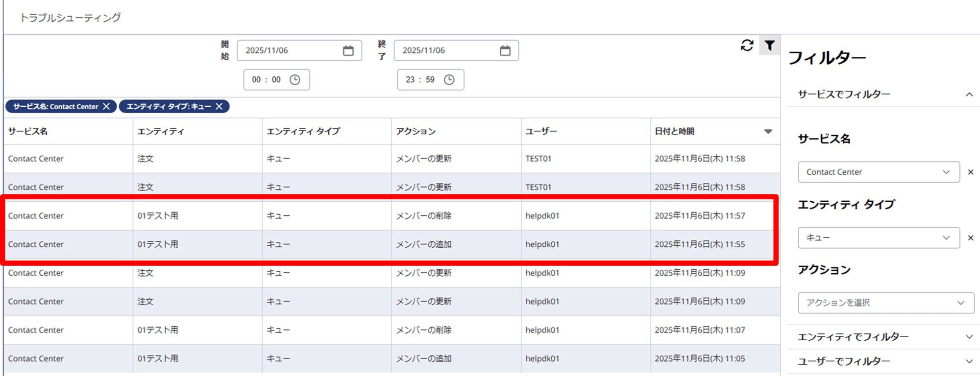Open the start date calendar icon
Image resolution: width=980 pixels, height=376 pixels.
pyautogui.click(x=348, y=50)
